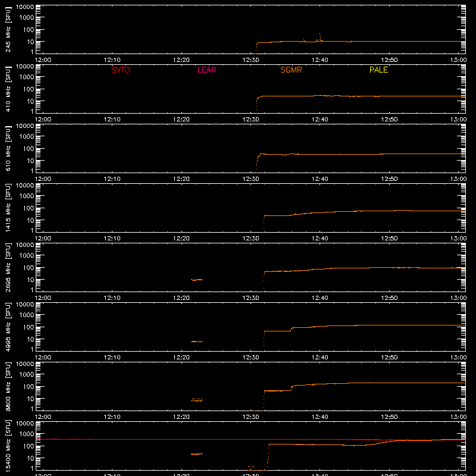The height and width of the screenshot is (476, 476).
Task: Click the pink LEAR station label
Action: tap(206, 70)
